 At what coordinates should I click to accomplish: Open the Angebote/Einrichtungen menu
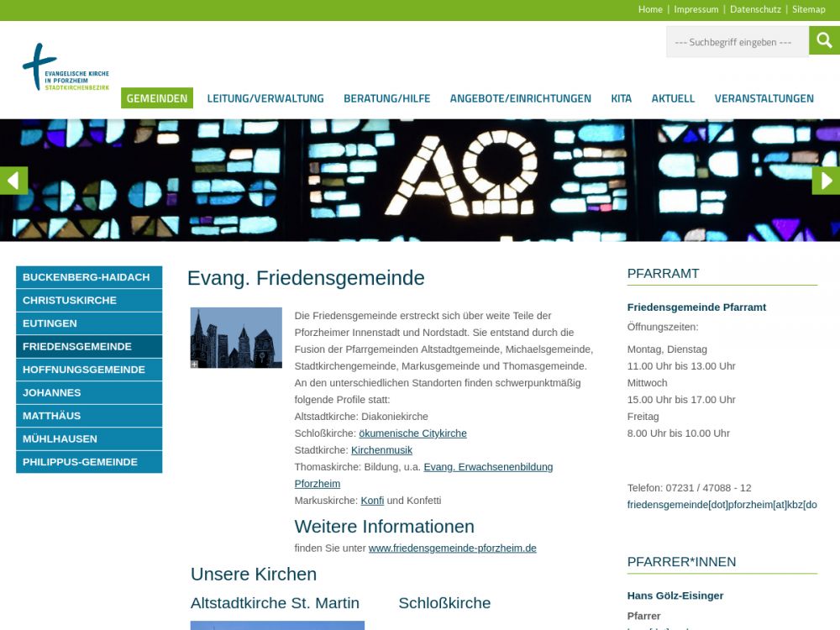520,98
